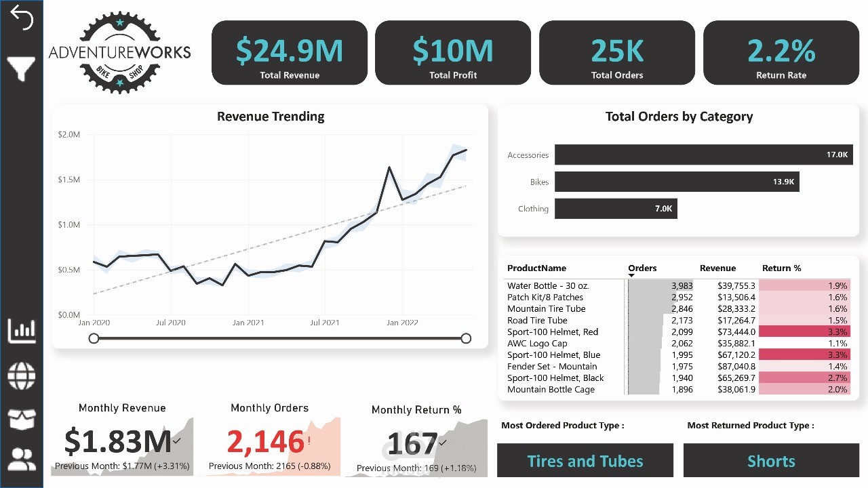Select the Total Orders 25K card
868x488 pixels.
tap(617, 53)
